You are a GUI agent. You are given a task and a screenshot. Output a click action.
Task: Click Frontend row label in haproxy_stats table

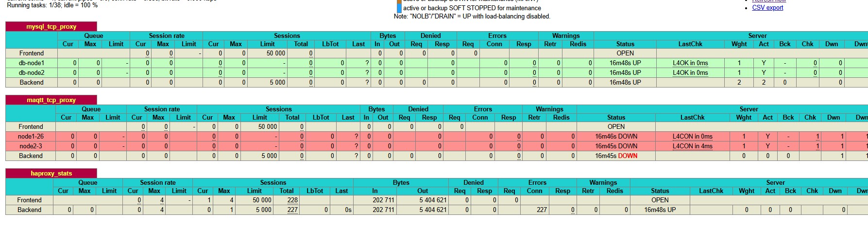pyautogui.click(x=30, y=200)
